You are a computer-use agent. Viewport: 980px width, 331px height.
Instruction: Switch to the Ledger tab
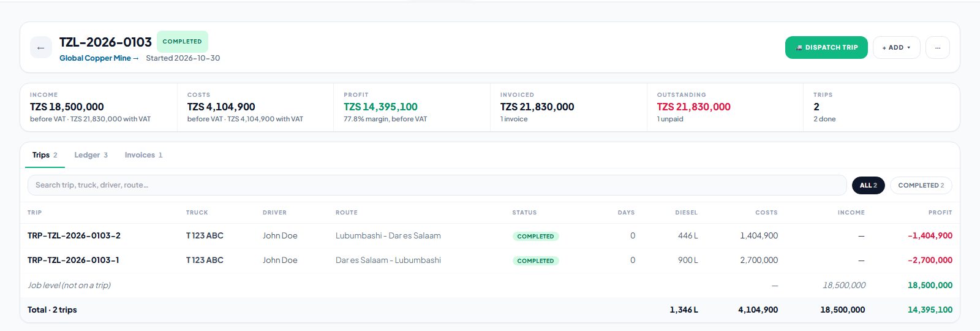point(91,155)
